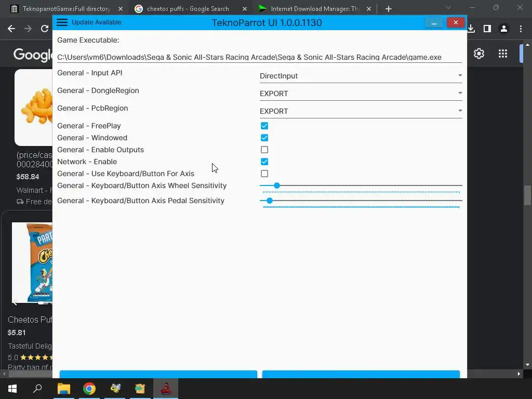Click Chrome vertical scrollbar thumb
The image size is (532, 399).
527,195
